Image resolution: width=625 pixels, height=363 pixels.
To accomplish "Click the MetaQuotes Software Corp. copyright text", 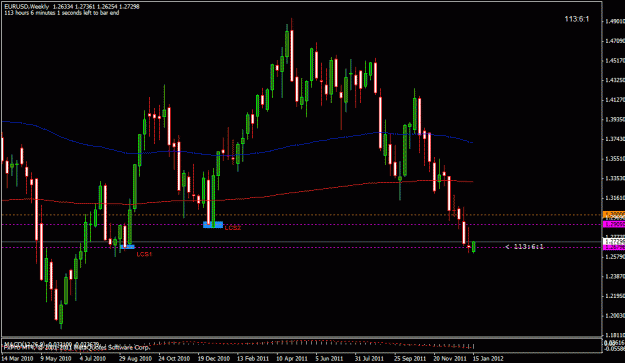I will tap(77, 347).
